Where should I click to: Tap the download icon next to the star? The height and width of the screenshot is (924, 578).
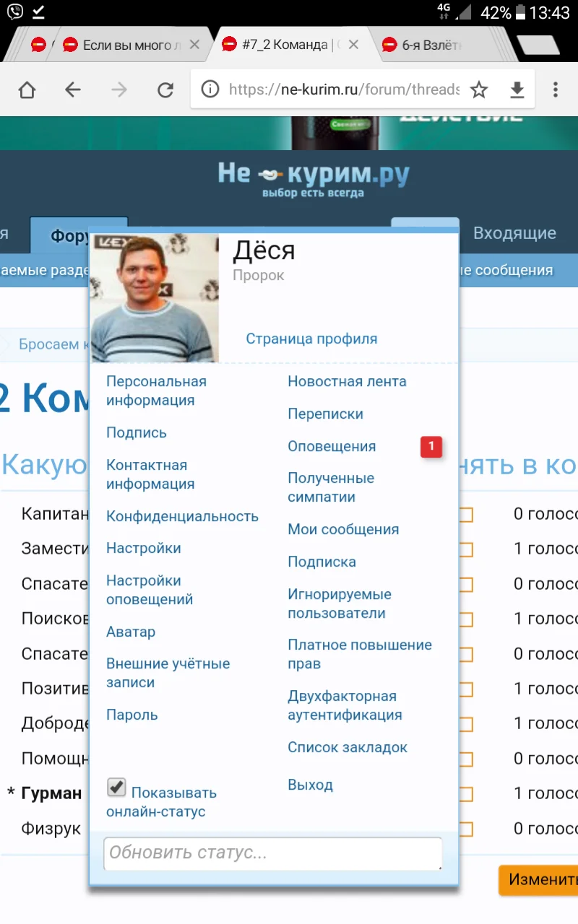tap(517, 90)
